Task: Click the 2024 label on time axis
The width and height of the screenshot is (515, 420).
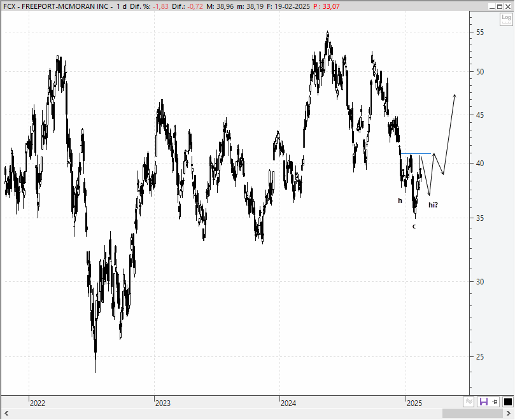Action: pos(288,403)
